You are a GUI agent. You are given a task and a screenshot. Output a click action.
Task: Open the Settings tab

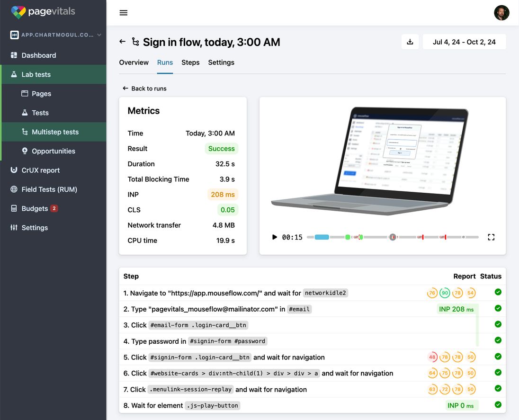[x=221, y=63]
